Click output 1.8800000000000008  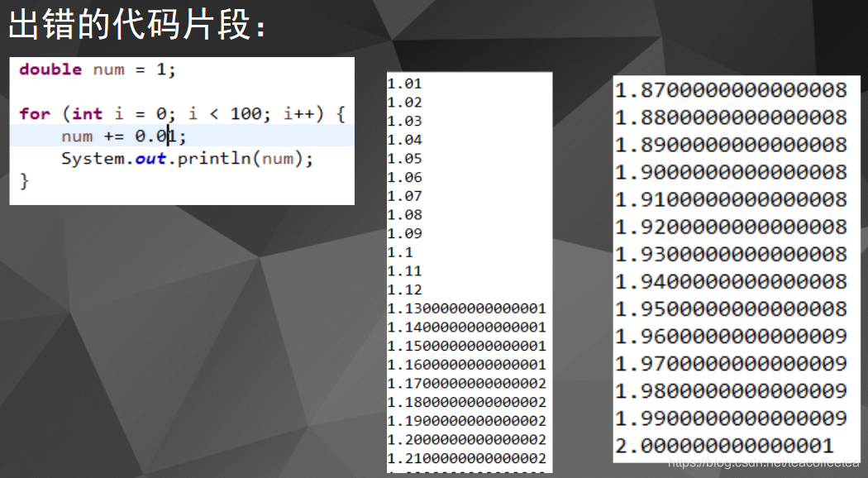pos(732,117)
